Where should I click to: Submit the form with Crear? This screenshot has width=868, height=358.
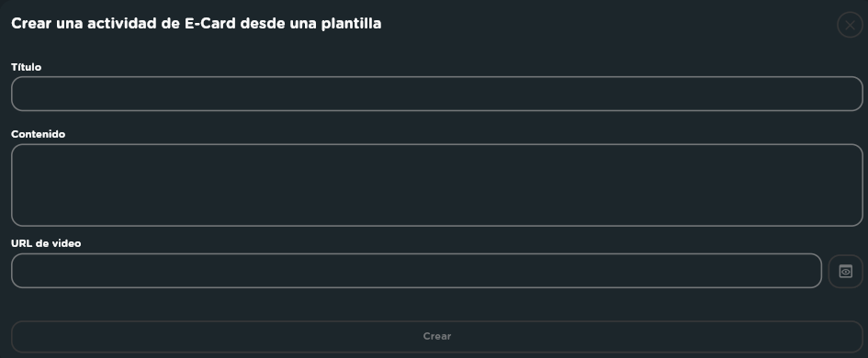[437, 336]
